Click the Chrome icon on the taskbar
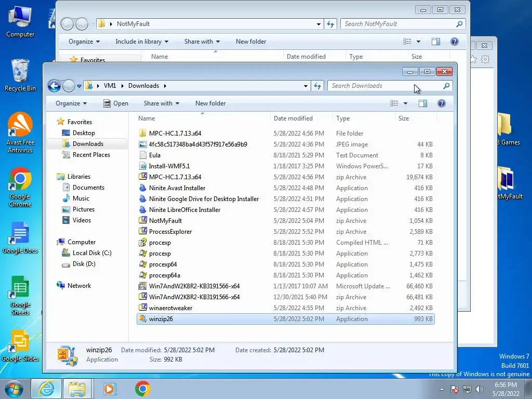The image size is (532, 399). click(x=142, y=389)
